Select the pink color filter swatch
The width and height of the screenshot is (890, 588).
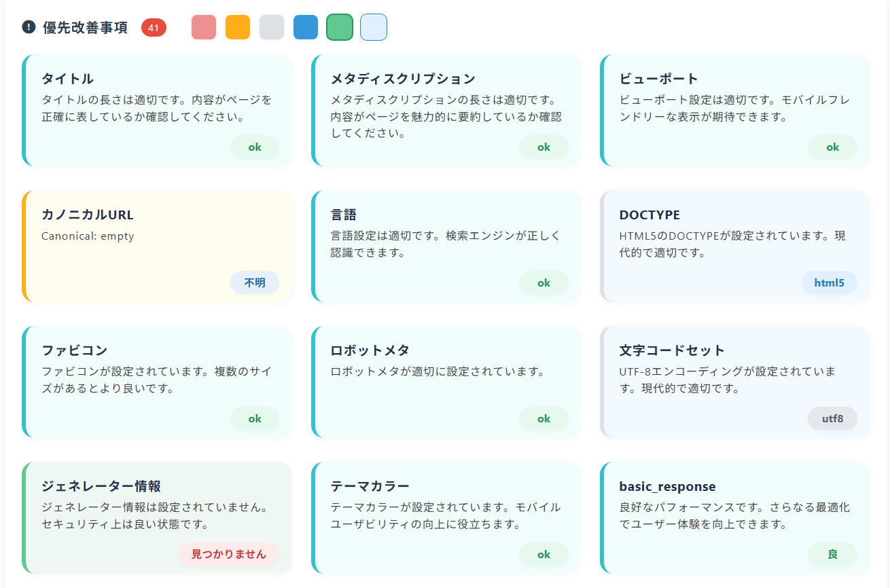pos(204,27)
